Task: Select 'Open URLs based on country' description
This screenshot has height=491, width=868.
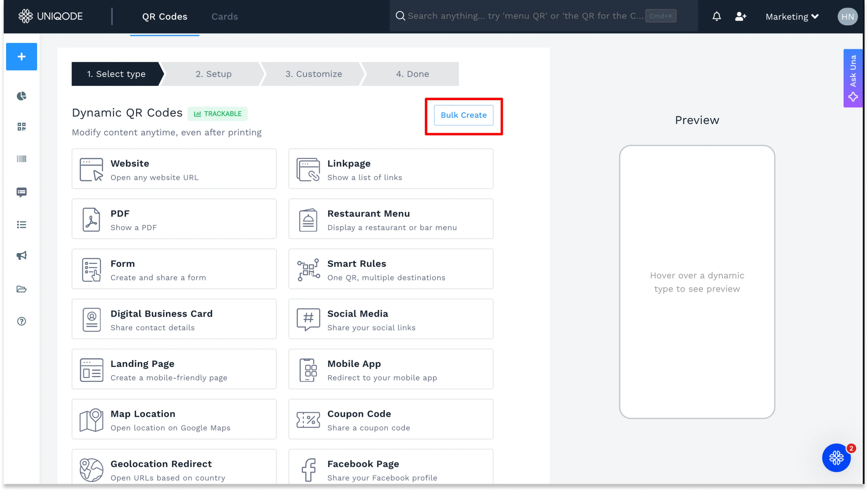Action: (168, 478)
